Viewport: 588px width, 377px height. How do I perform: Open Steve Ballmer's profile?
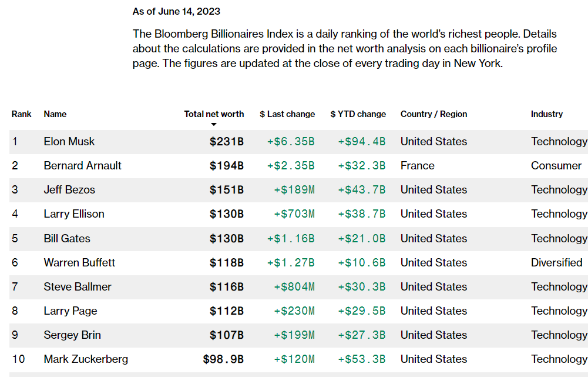click(78, 287)
